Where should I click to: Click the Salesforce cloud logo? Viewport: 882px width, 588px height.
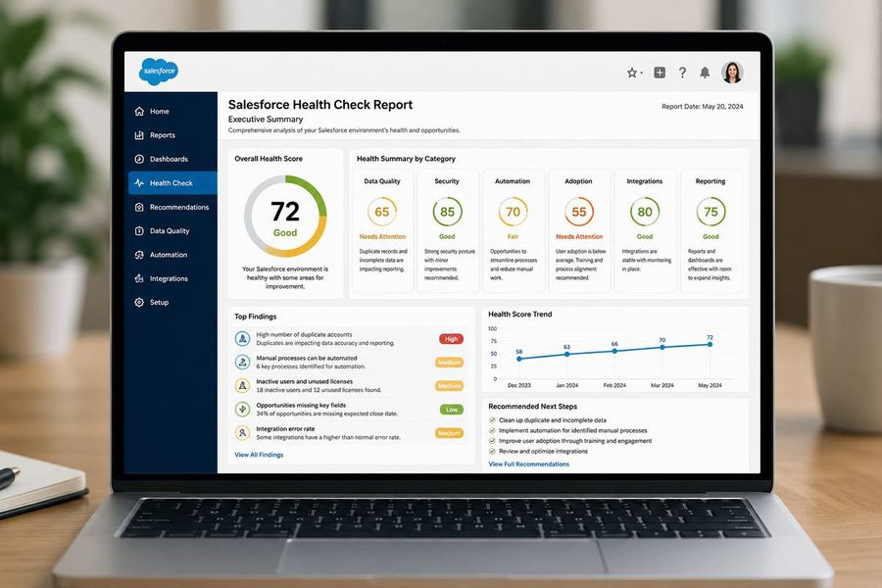159,71
